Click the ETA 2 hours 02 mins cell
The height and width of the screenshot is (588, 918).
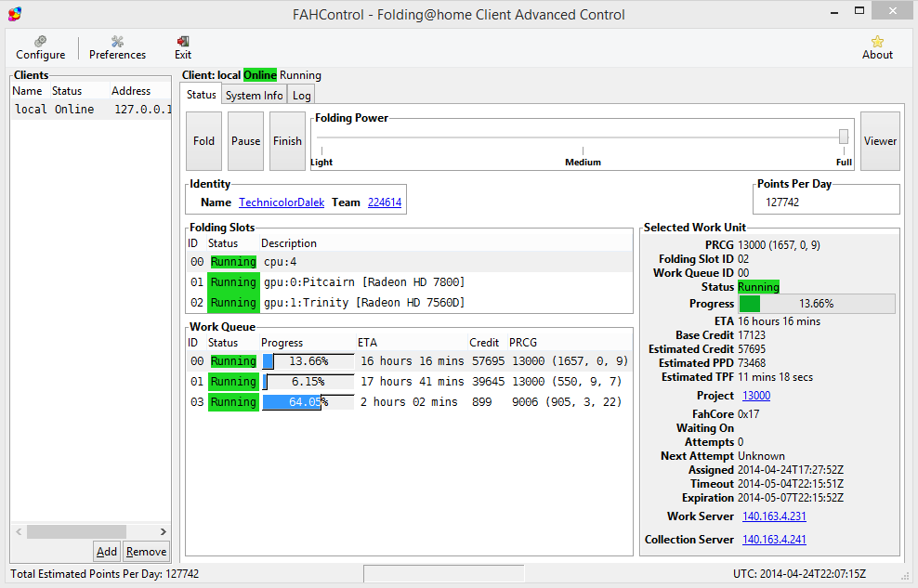[x=409, y=402]
